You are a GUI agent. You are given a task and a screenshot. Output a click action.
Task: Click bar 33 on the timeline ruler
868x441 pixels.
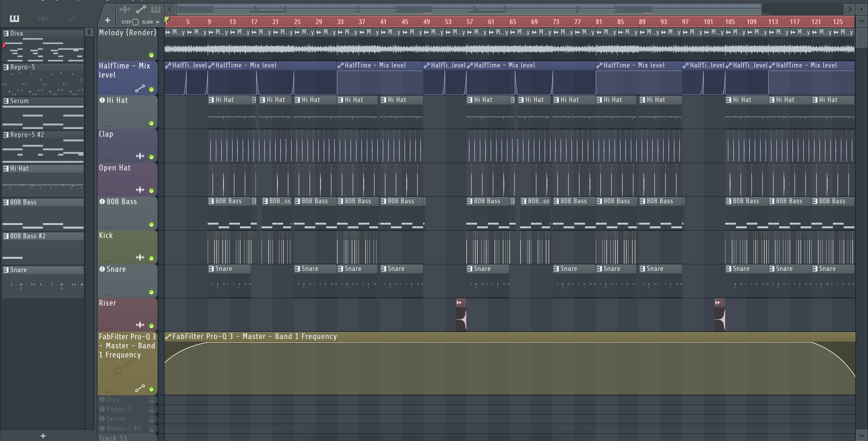tap(340, 22)
